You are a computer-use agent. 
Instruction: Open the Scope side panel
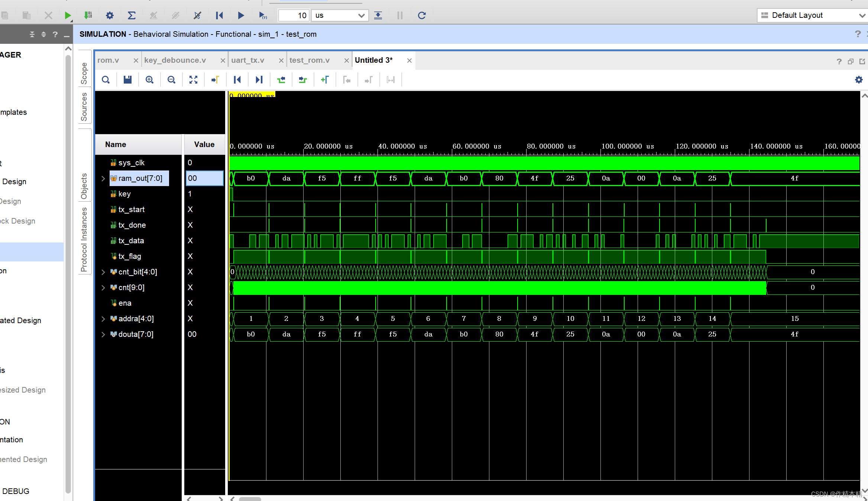pos(84,73)
